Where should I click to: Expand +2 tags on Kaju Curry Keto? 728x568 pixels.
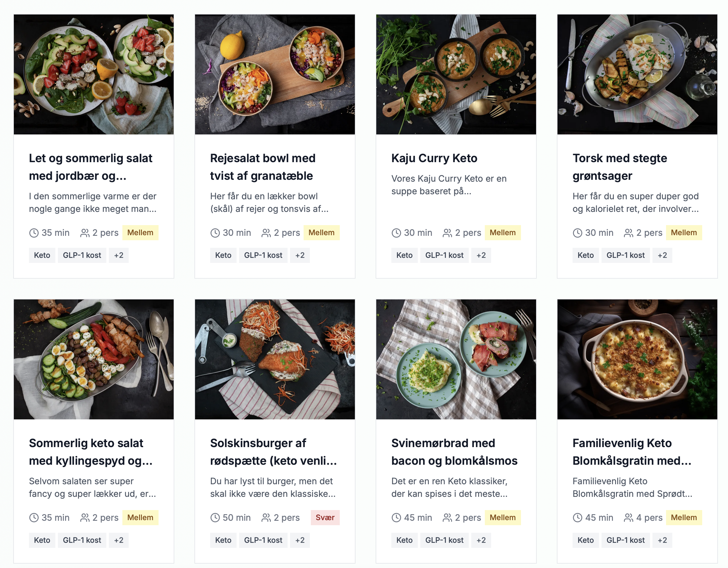point(481,255)
